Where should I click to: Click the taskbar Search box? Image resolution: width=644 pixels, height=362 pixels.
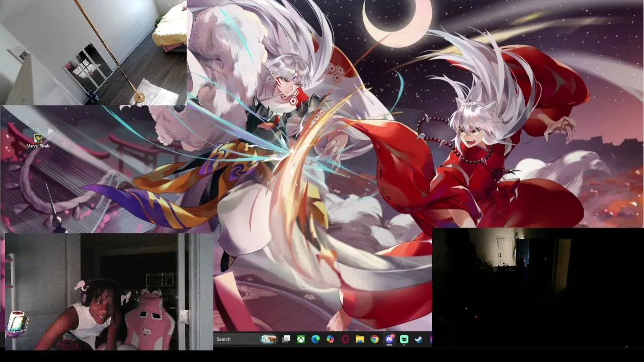tap(246, 339)
